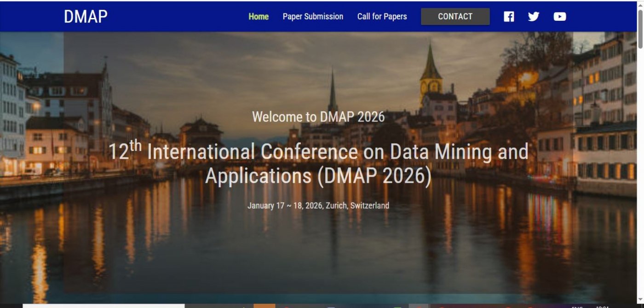Open the Twitter bird icon
This screenshot has height=308, width=644.
(534, 17)
